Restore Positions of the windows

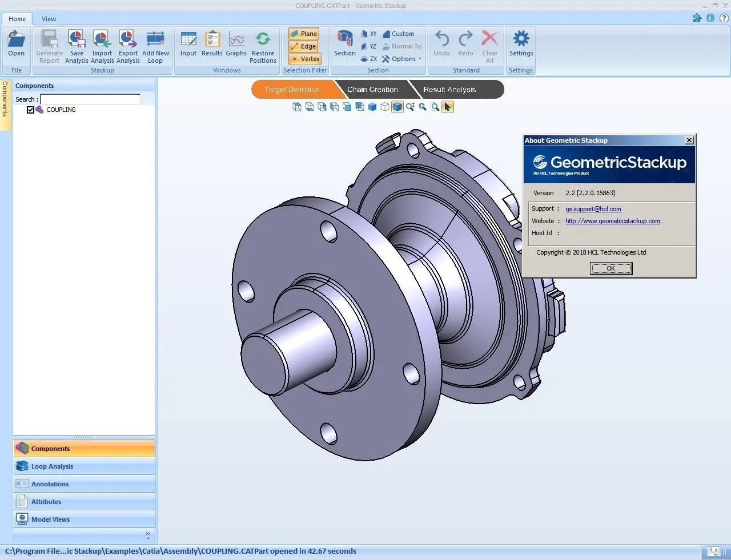click(263, 47)
